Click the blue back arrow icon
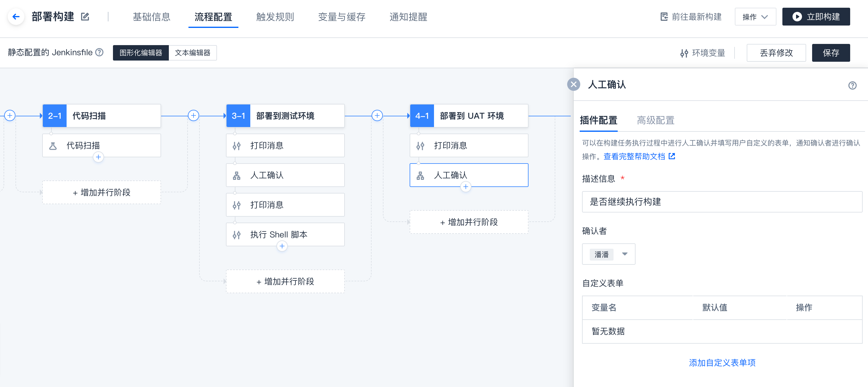The image size is (868, 387). 16,17
